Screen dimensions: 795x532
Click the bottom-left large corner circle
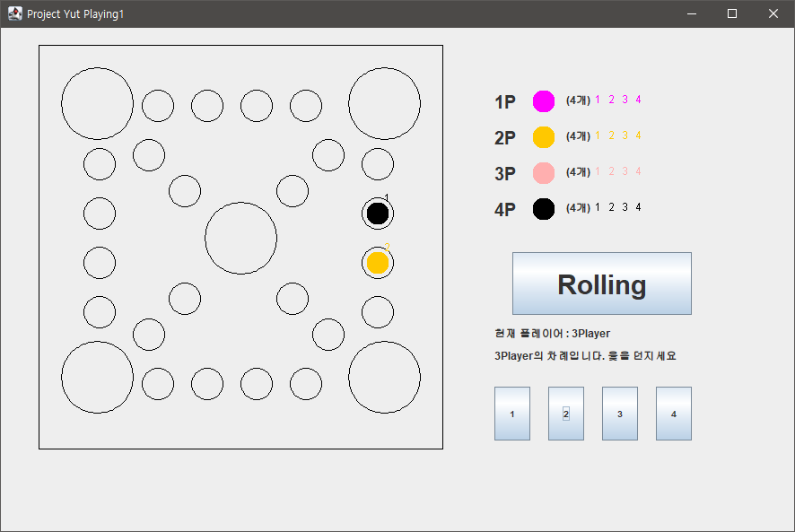click(98, 376)
